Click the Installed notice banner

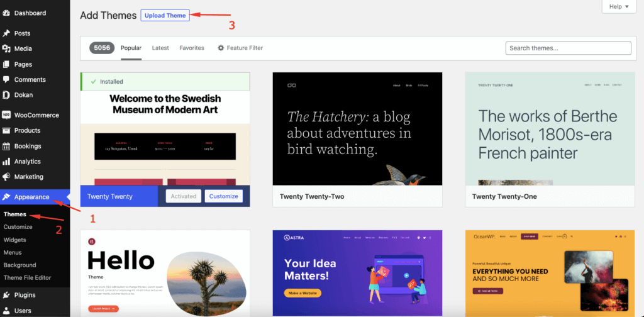[x=165, y=82]
